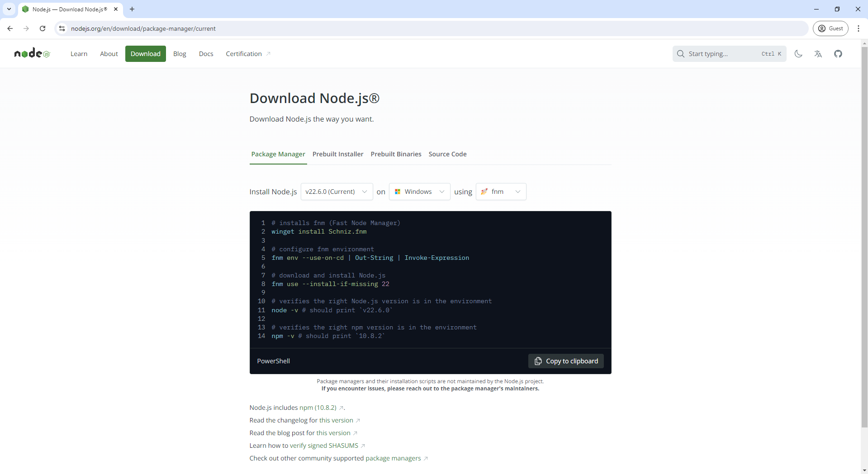Expand the Windows platform dropdown

pos(419,192)
